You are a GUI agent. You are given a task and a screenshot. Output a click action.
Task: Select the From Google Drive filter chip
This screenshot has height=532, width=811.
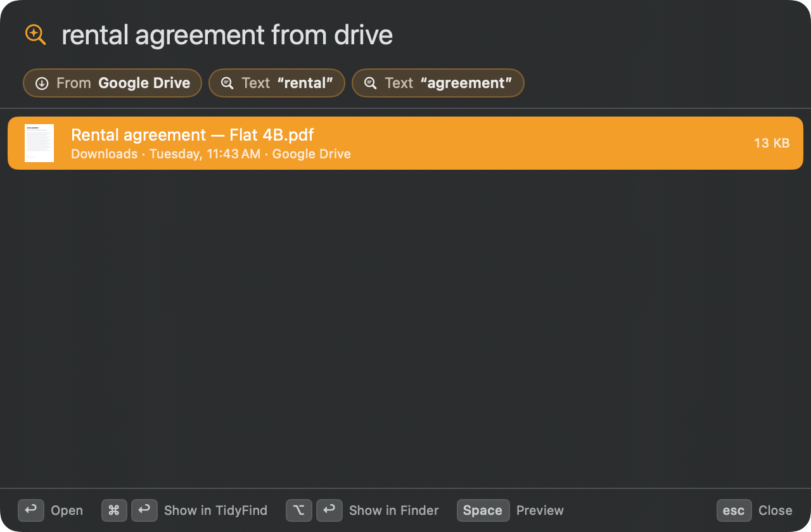[112, 83]
